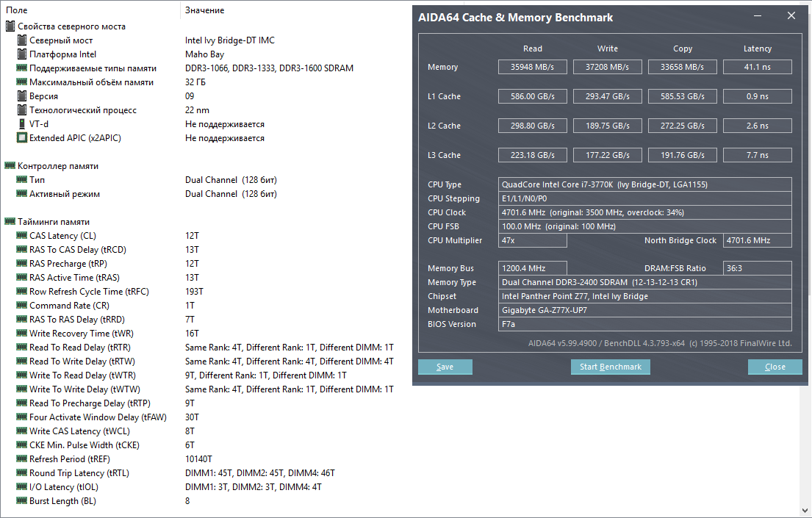Save the benchmark results
The height and width of the screenshot is (518, 812).
(445, 367)
